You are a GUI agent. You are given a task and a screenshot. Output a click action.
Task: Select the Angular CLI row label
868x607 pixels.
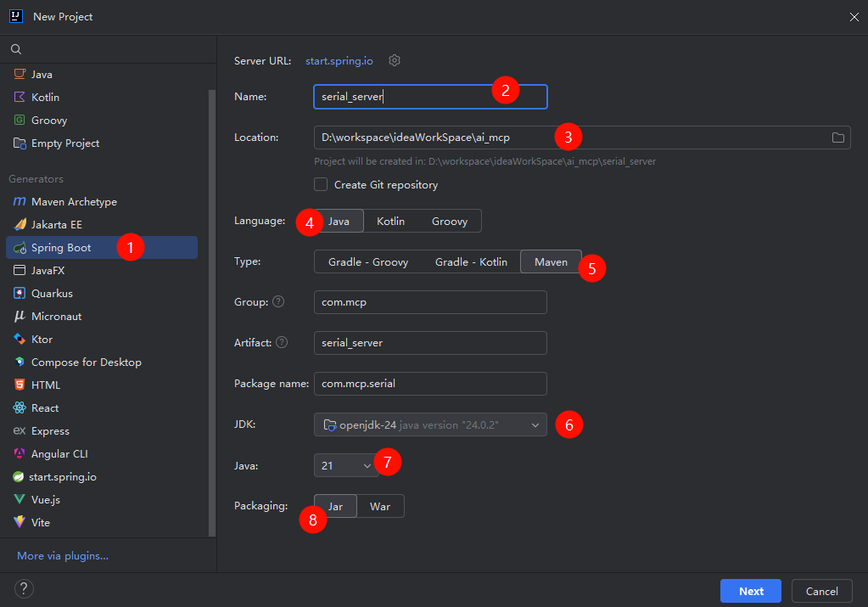point(59,453)
